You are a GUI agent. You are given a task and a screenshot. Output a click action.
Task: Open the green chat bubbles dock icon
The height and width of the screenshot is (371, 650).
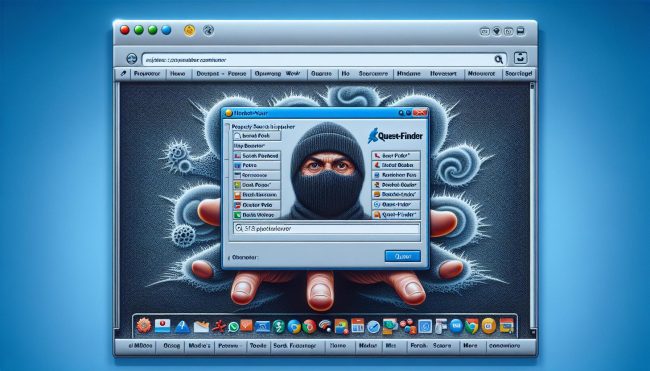(x=390, y=326)
